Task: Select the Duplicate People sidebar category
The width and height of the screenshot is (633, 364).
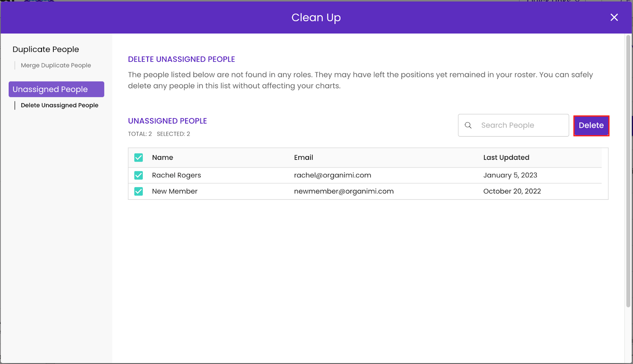Action: [x=45, y=49]
